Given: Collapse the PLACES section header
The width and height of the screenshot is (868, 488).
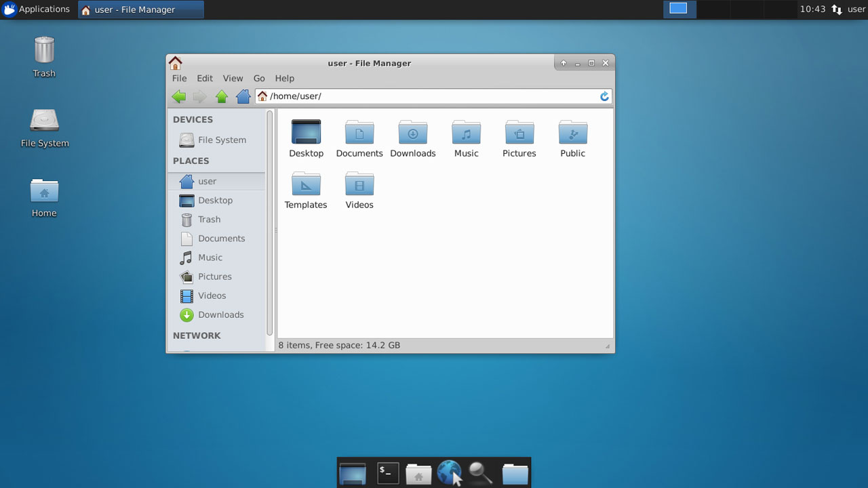Looking at the screenshot, I should point(192,161).
